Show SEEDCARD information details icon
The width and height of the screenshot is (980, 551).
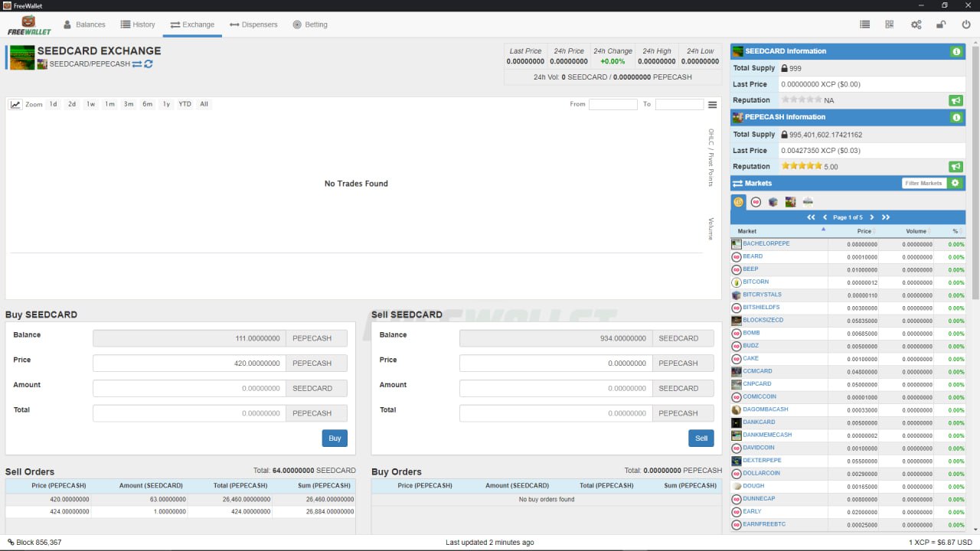[956, 51]
